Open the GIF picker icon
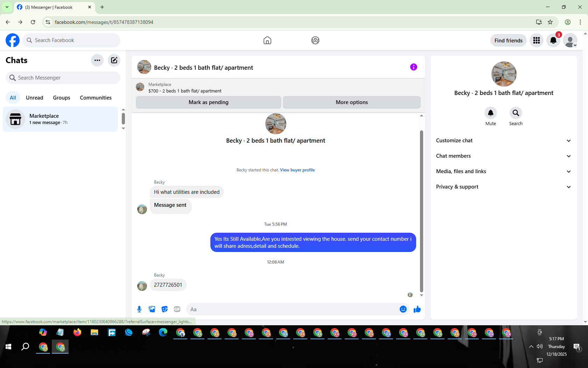This screenshot has height=368, width=588. (177, 309)
